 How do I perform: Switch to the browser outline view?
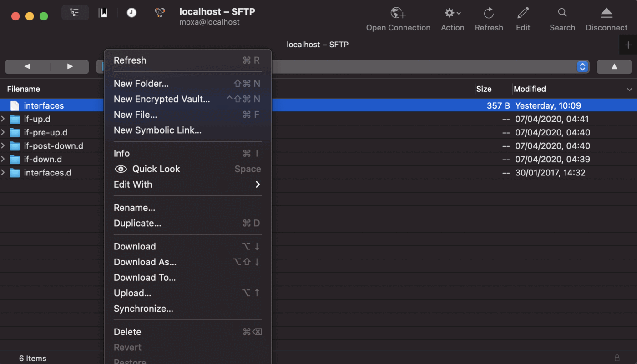pyautogui.click(x=75, y=13)
